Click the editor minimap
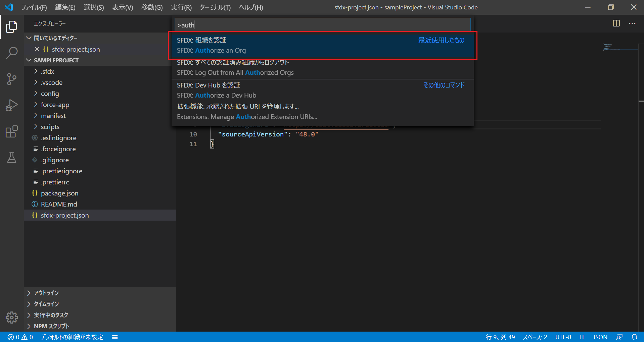644x342 pixels. [620, 47]
